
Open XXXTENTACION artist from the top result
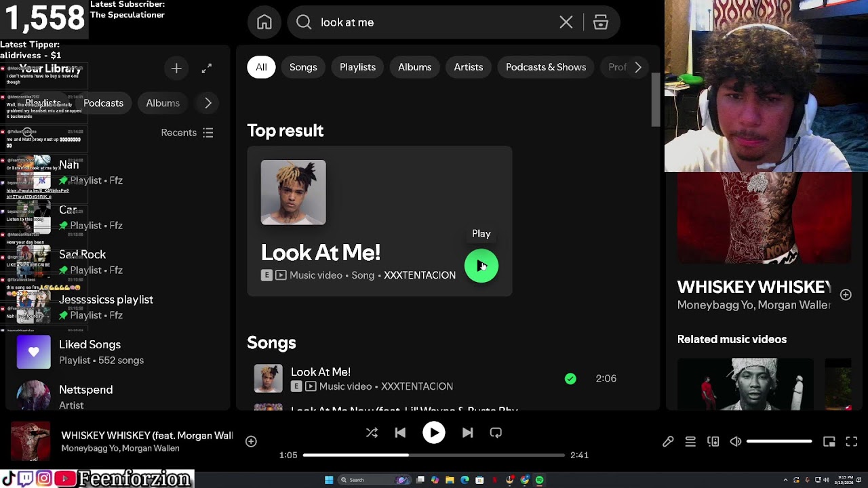tap(420, 275)
